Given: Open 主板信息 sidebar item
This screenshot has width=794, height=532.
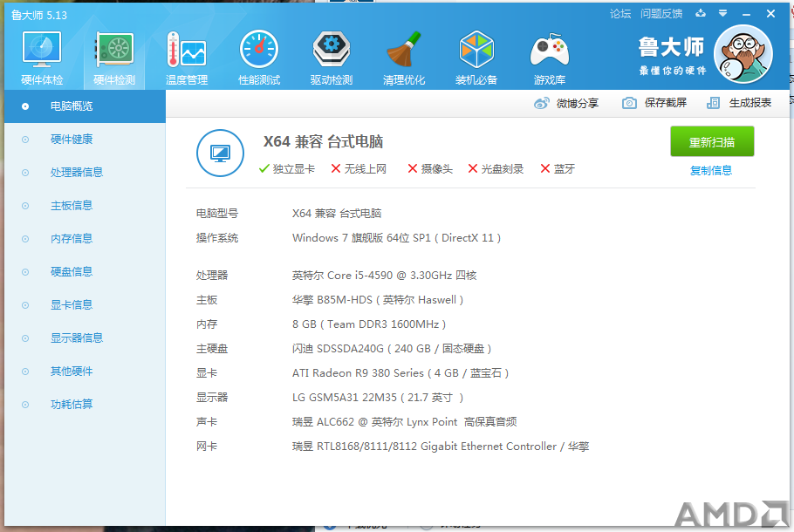Looking at the screenshot, I should pyautogui.click(x=86, y=206).
